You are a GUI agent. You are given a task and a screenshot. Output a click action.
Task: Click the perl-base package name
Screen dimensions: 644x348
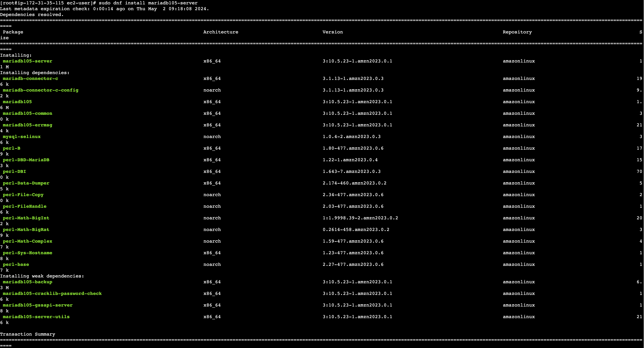16,264
